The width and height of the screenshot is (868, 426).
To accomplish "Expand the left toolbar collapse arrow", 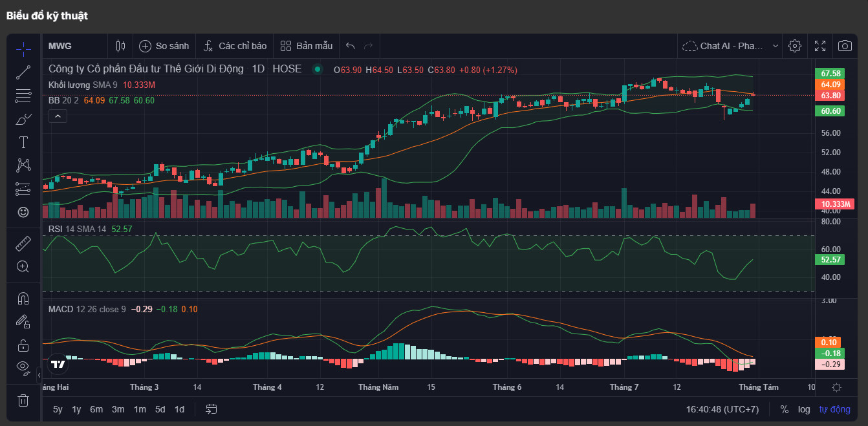I will click(x=38, y=374).
